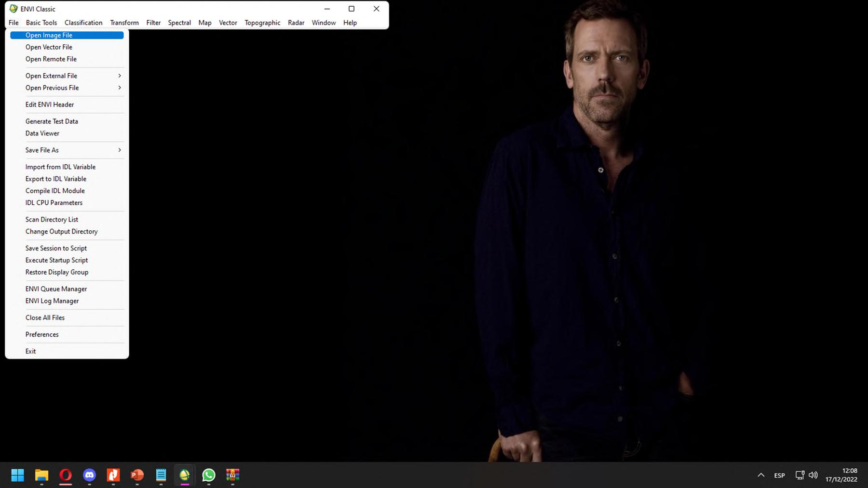Image resolution: width=868 pixels, height=488 pixels.
Task: Switch to PowerPoint in the taskbar
Action: coord(137,475)
